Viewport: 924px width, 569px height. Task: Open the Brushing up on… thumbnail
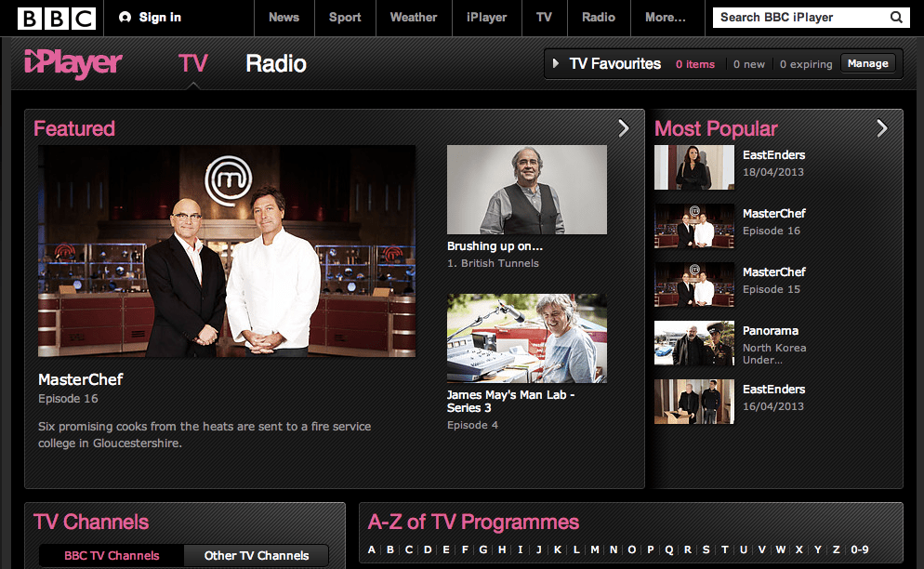point(527,190)
